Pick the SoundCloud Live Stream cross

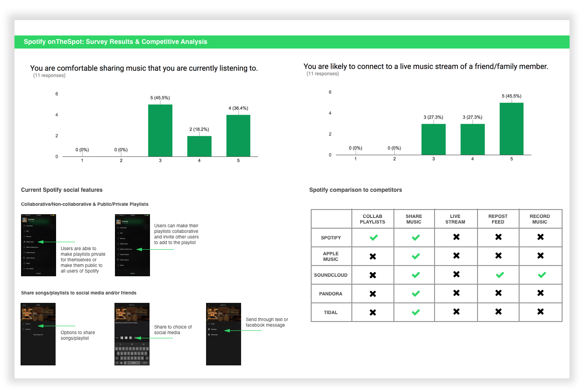click(457, 274)
